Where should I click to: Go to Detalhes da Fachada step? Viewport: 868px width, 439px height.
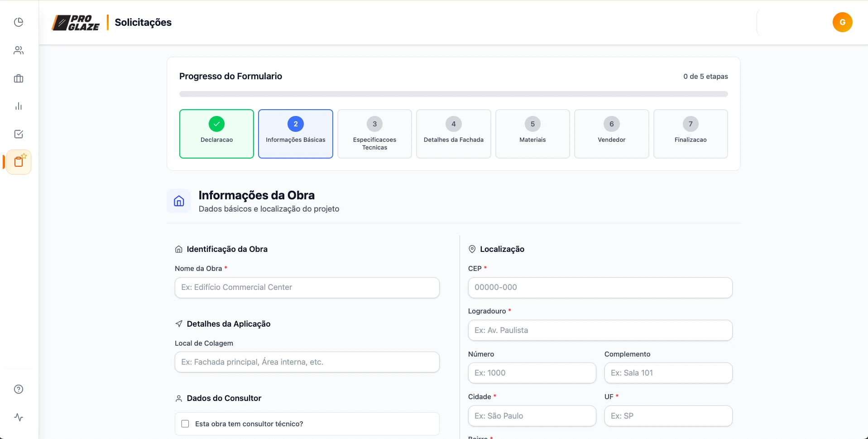pyautogui.click(x=454, y=134)
